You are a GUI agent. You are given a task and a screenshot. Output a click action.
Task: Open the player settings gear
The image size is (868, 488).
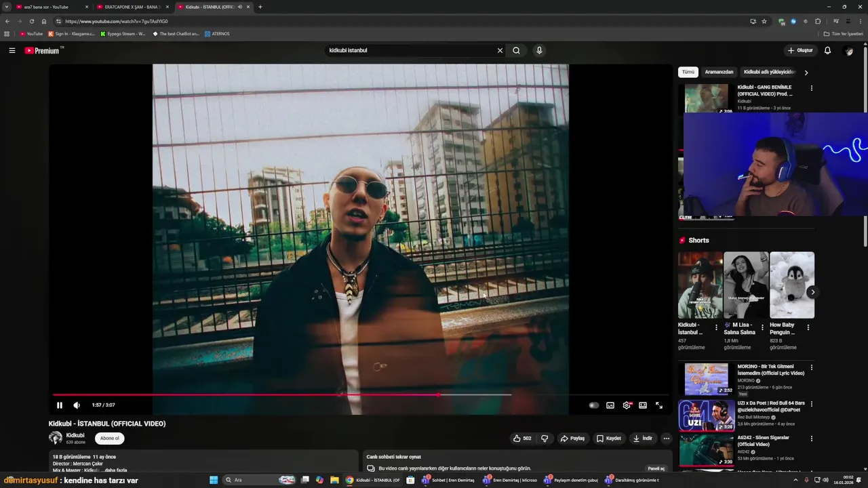point(627,405)
